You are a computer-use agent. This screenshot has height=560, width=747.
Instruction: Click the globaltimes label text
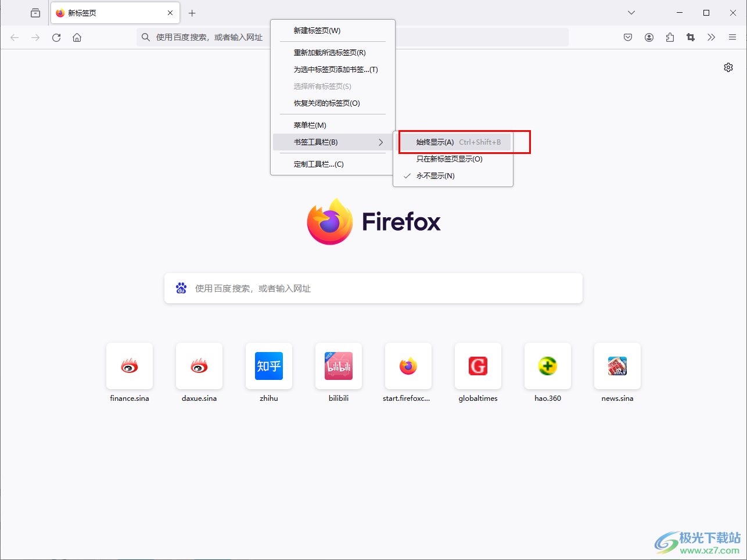click(478, 399)
